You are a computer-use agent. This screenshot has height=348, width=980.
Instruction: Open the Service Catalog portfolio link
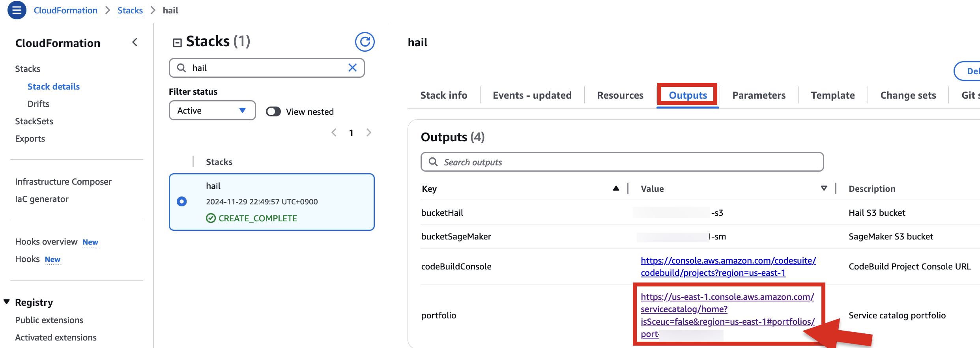pos(727,315)
